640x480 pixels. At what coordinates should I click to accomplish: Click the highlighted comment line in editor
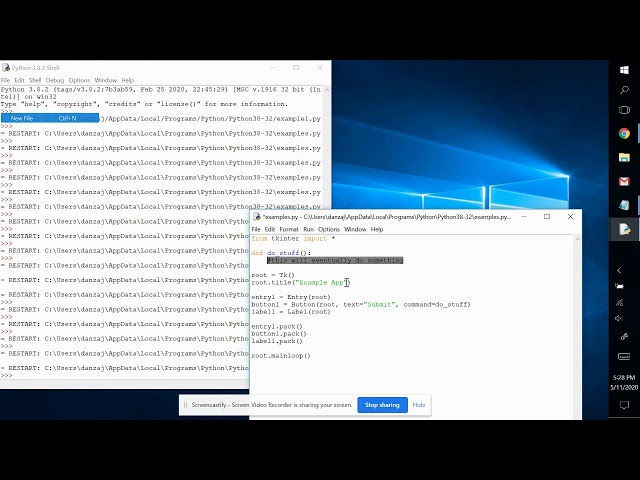point(335,260)
